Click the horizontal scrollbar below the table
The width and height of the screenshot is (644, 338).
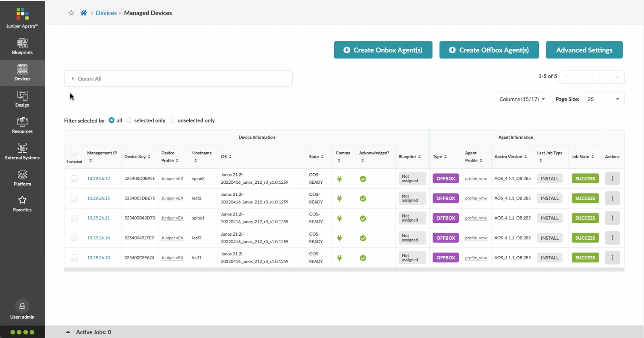point(344,270)
